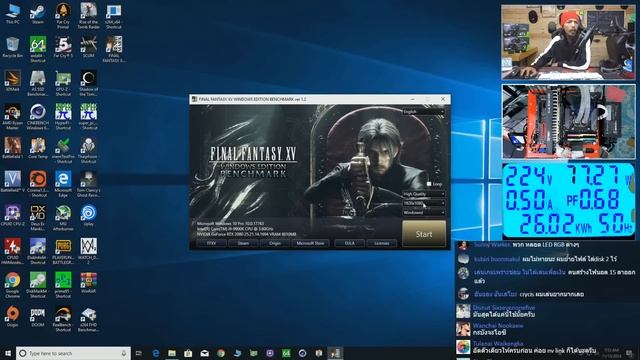Open the Steam link in the benchmark
The height and width of the screenshot is (360, 640).
coord(243,243)
